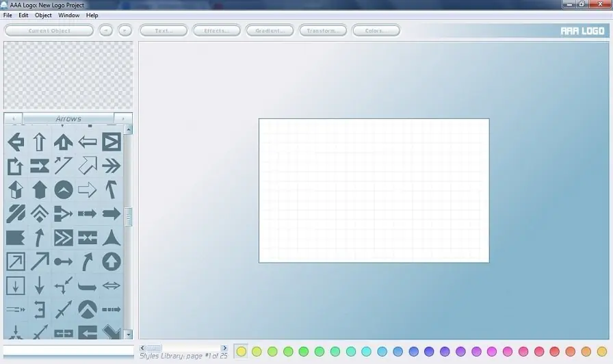Screen dimensions: 613x364
Task: Select the outlined right arrow shape
Action: 88,190
